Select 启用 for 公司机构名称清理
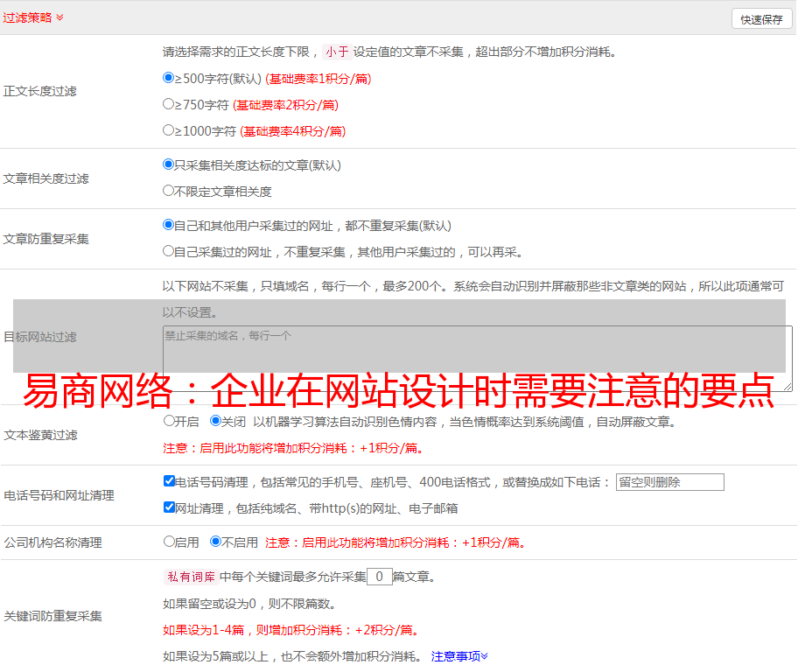This screenshot has width=798, height=672. pos(169,541)
